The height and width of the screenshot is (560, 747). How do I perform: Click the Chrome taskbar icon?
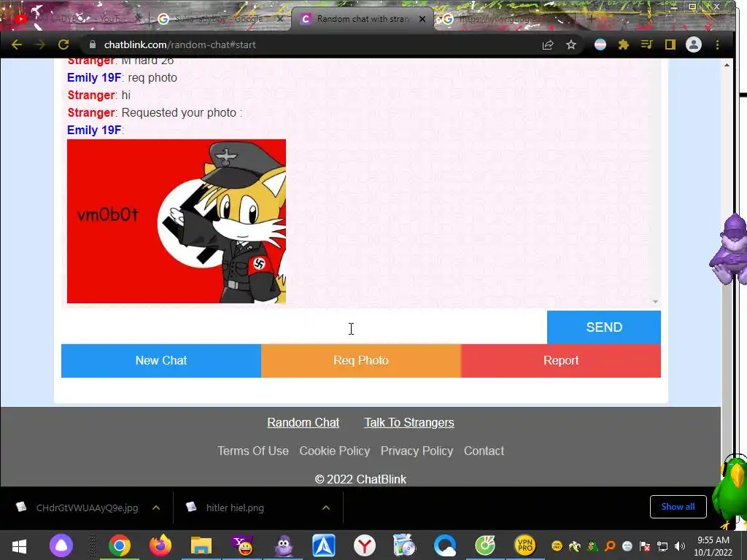tap(119, 545)
